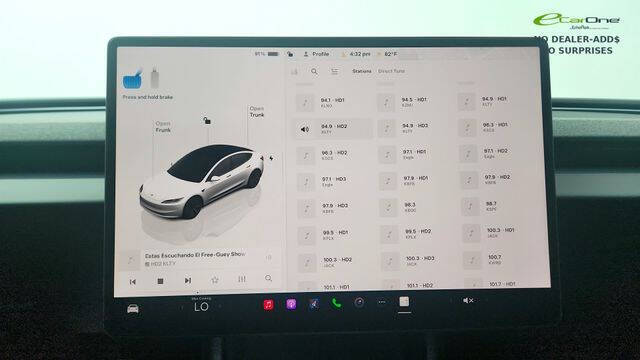
Task: Tune to 99.5 HD1 station
Action: click(336, 235)
